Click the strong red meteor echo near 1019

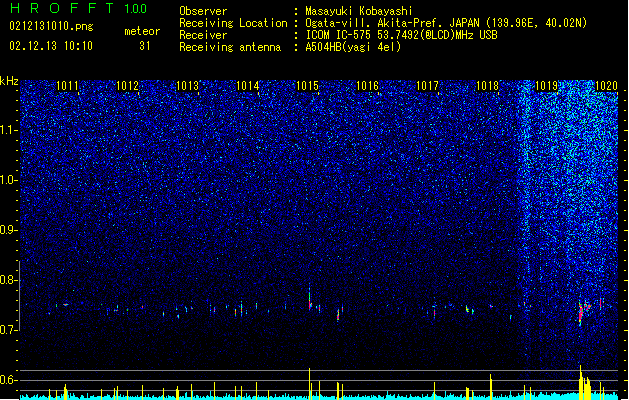580,313
